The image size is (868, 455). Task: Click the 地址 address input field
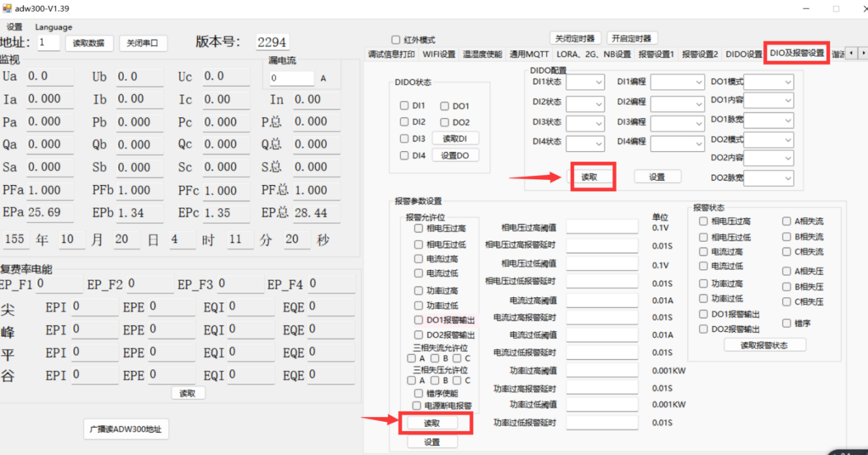point(48,43)
